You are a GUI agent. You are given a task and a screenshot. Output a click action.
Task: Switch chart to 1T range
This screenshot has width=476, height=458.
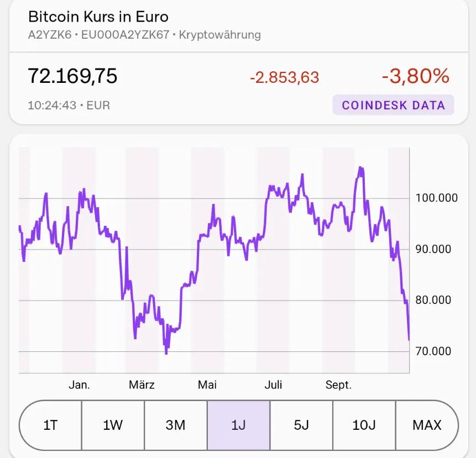[x=50, y=425]
